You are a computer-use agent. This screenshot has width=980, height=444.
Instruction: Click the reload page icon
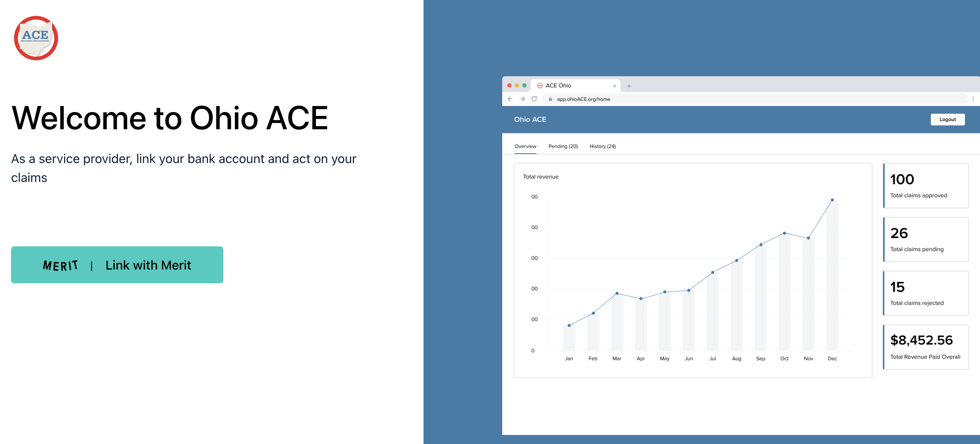coord(534,99)
